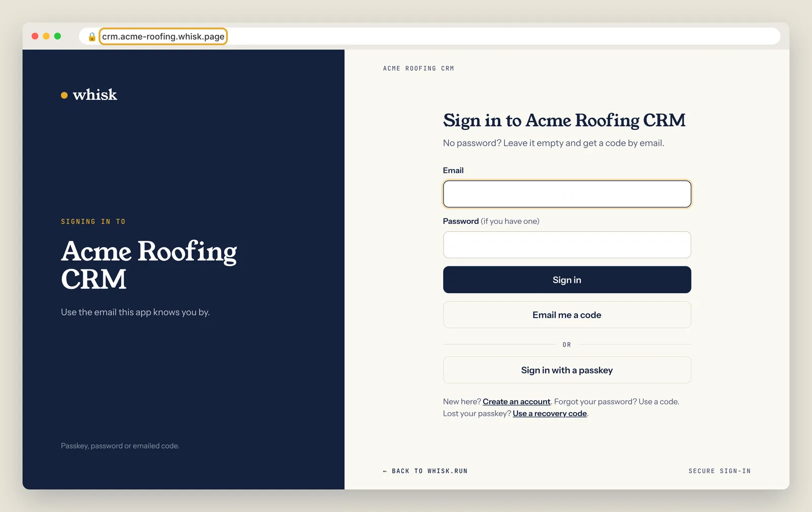Image resolution: width=812 pixels, height=512 pixels.
Task: Click the 'No password? Leave it empty' hint
Action: pyautogui.click(x=553, y=143)
